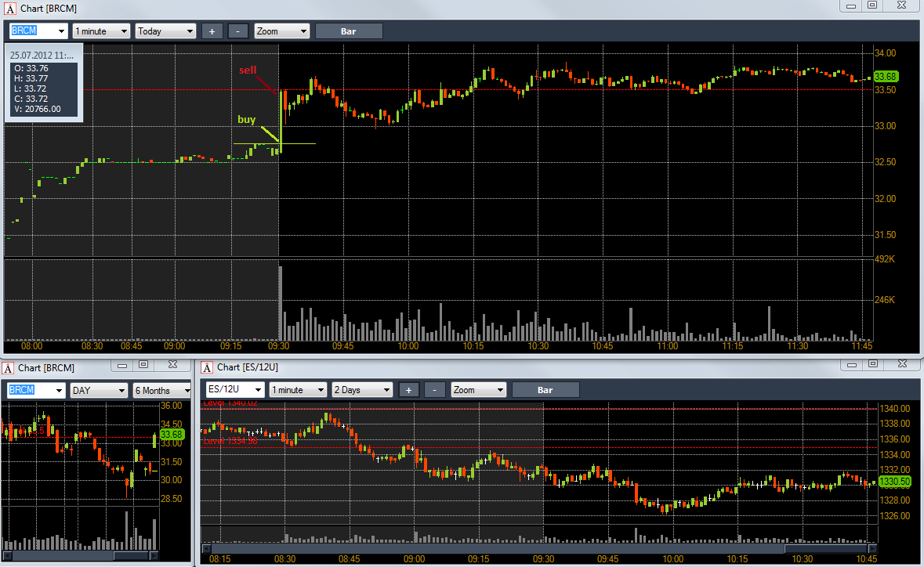Click horizontal scrollbar under small BRCM chart
Viewport: 924px width, 567px height.
point(81,555)
